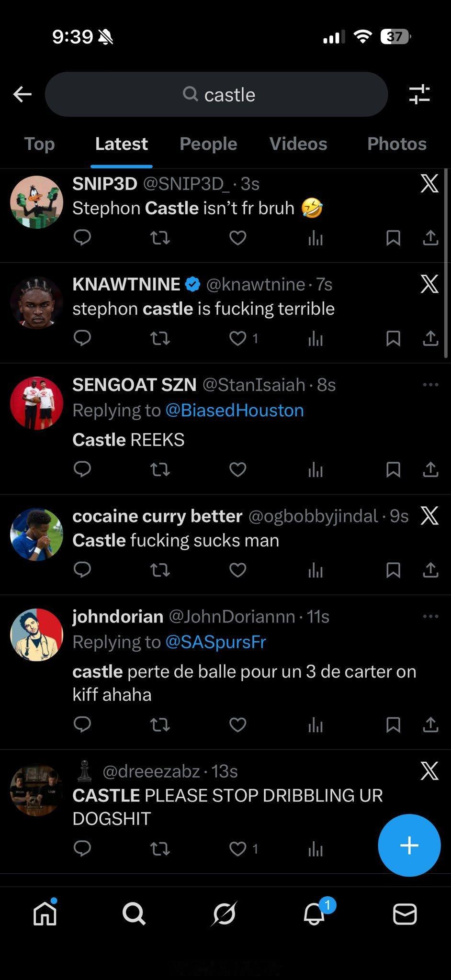The width and height of the screenshot is (451, 980).
Task: Open the Grok slash icon in bottom bar
Action: (225, 914)
